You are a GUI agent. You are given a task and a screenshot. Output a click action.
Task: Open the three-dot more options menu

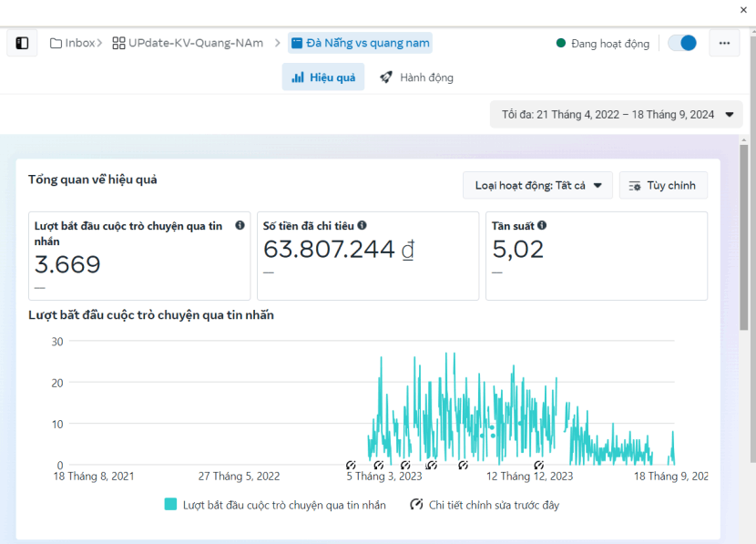tap(724, 43)
